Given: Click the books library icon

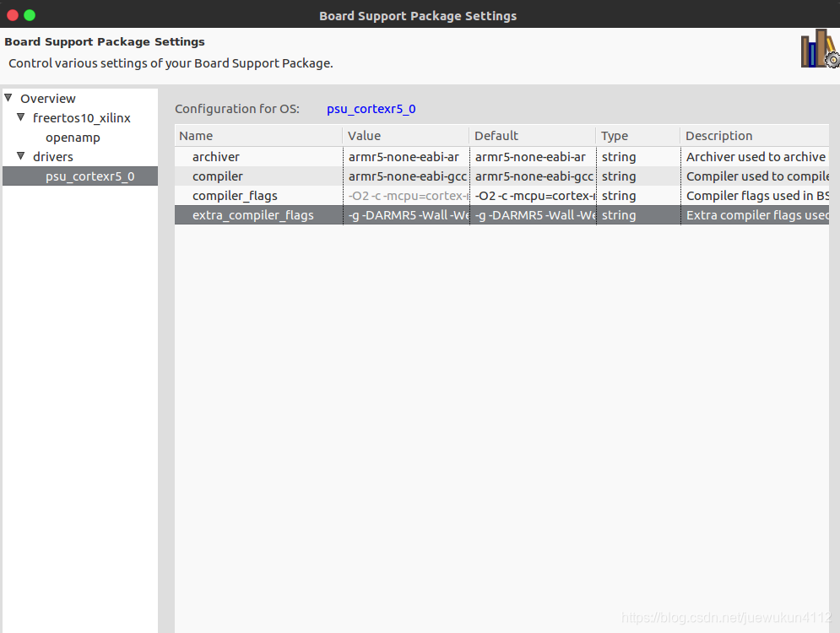Looking at the screenshot, I should [820, 49].
